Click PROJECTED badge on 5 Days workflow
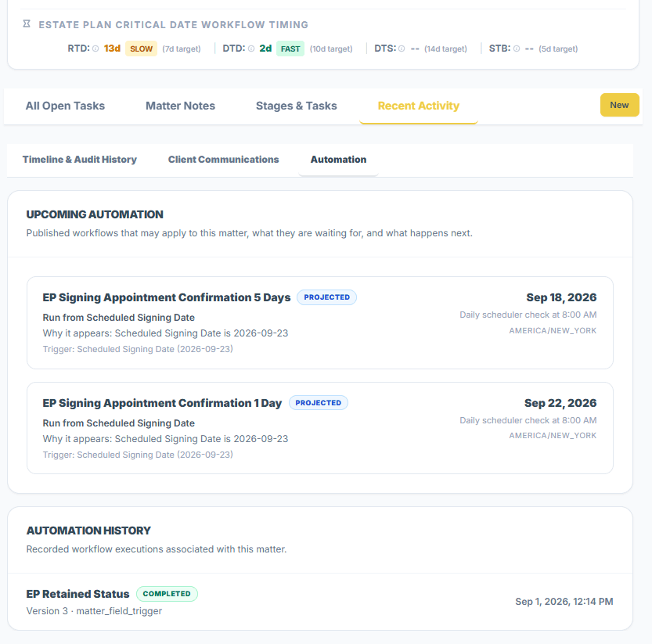The image size is (652, 644). pyautogui.click(x=327, y=297)
